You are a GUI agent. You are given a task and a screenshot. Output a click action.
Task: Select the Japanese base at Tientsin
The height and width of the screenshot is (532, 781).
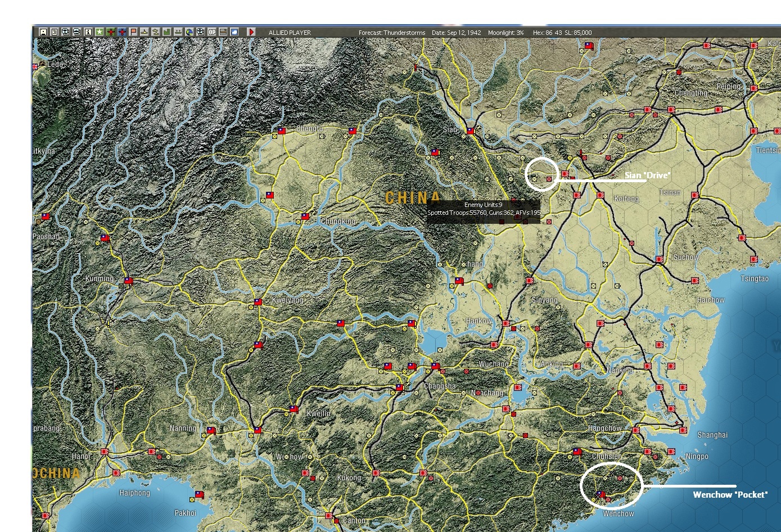754,131
